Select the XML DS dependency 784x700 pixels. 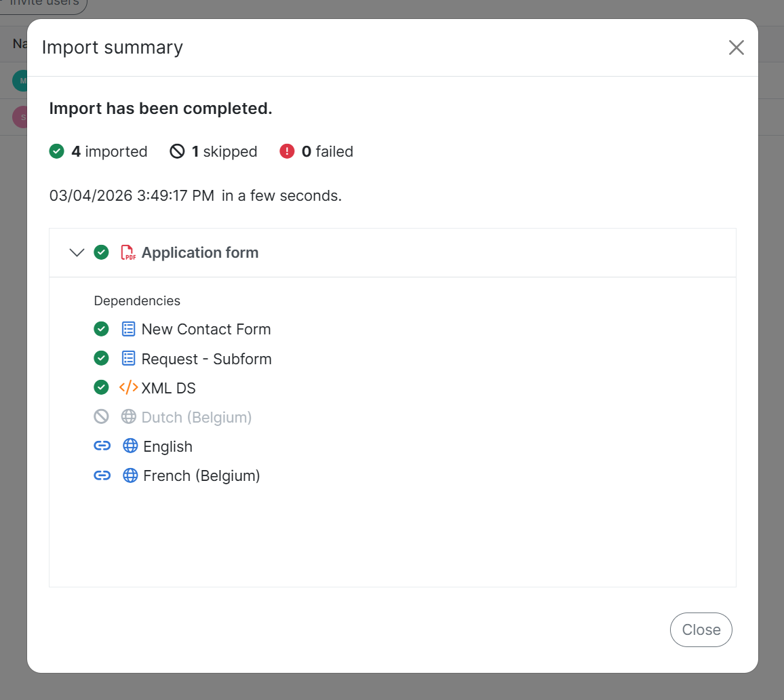click(168, 388)
